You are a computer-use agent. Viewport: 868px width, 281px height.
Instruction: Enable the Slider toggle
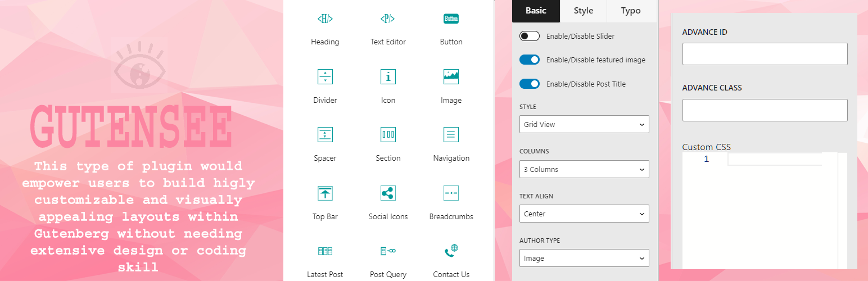530,36
